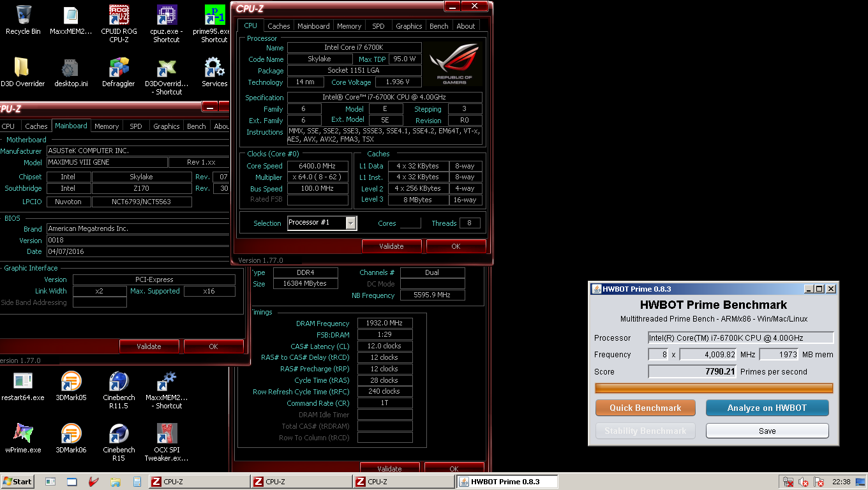Screen dimensions: 868x490
Task: Open the D3D Overrider folder icon
Action: coord(23,72)
